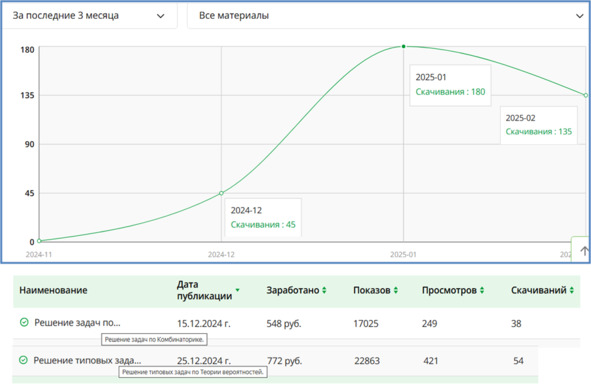The image size is (591, 384).
Task: Click green check icon of Теория вероятностей row
Action: coord(23,360)
